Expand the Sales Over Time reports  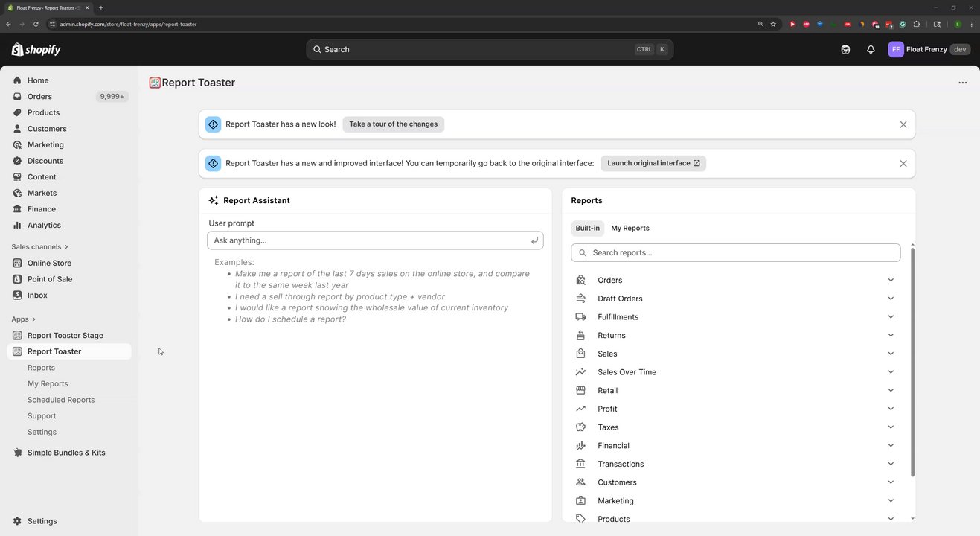[x=891, y=372]
